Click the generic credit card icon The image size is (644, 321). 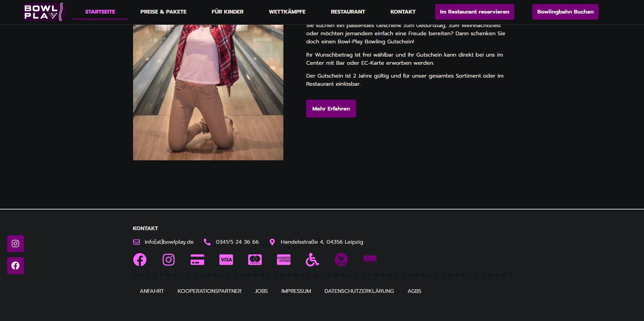pos(197,260)
